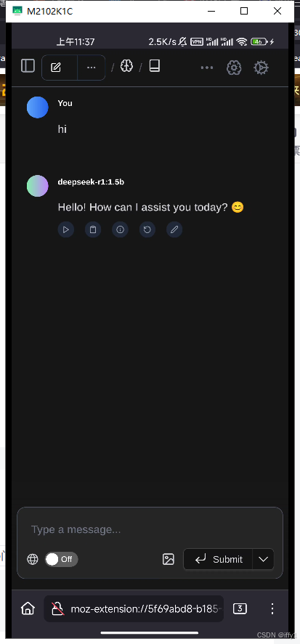Start a new chat with pencil icon
Image resolution: width=300 pixels, height=644 pixels.
(x=56, y=68)
